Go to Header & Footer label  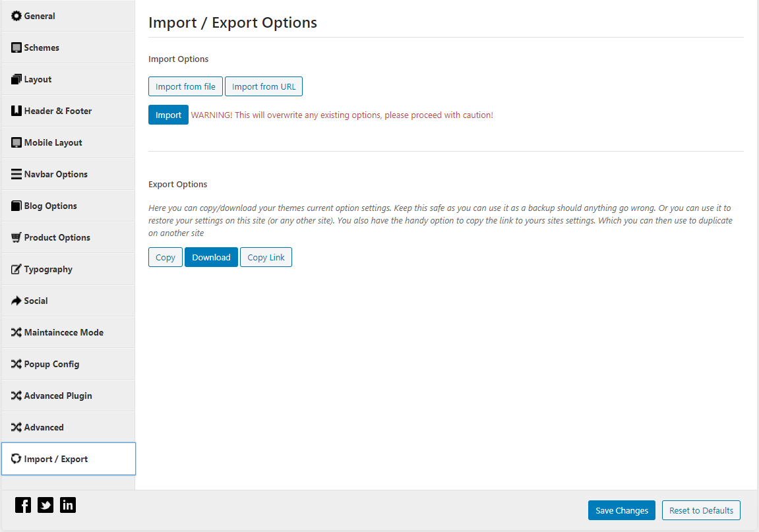tap(58, 111)
